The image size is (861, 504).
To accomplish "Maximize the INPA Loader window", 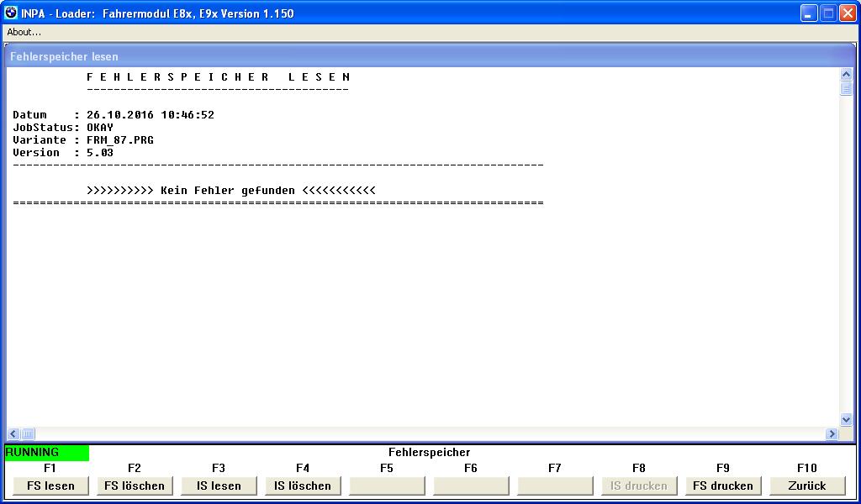I will pyautogui.click(x=827, y=13).
